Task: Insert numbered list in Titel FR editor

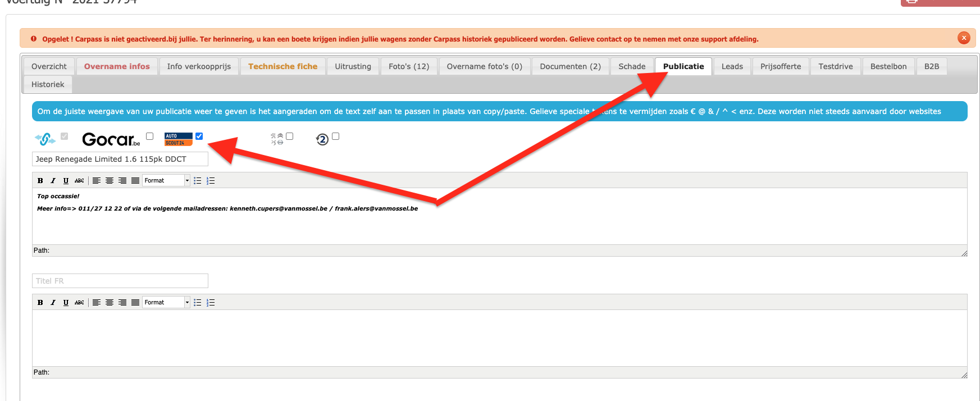Action: [x=211, y=302]
